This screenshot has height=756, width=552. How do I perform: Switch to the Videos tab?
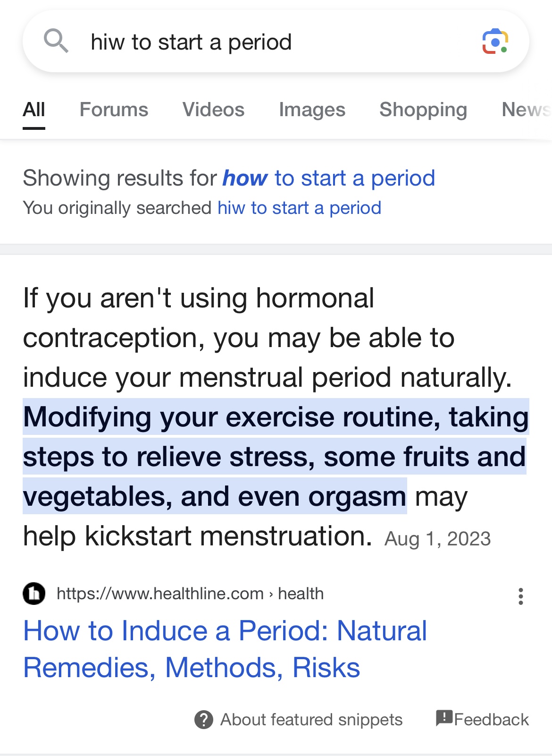[213, 110]
